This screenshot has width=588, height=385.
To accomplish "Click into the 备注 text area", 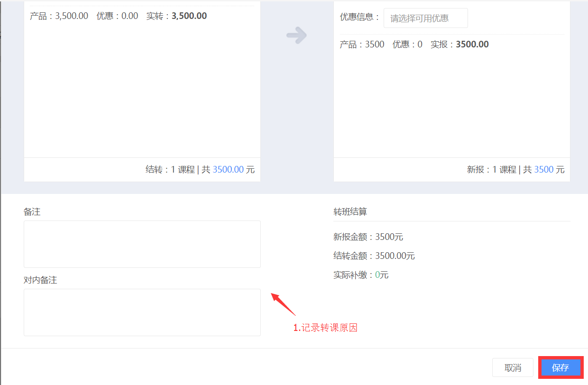I will (142, 244).
